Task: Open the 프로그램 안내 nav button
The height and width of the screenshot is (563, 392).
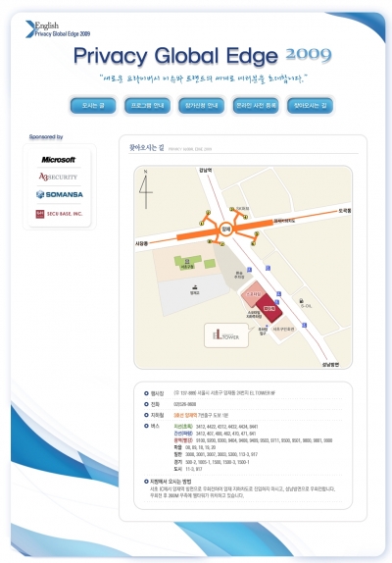Action: (147, 106)
